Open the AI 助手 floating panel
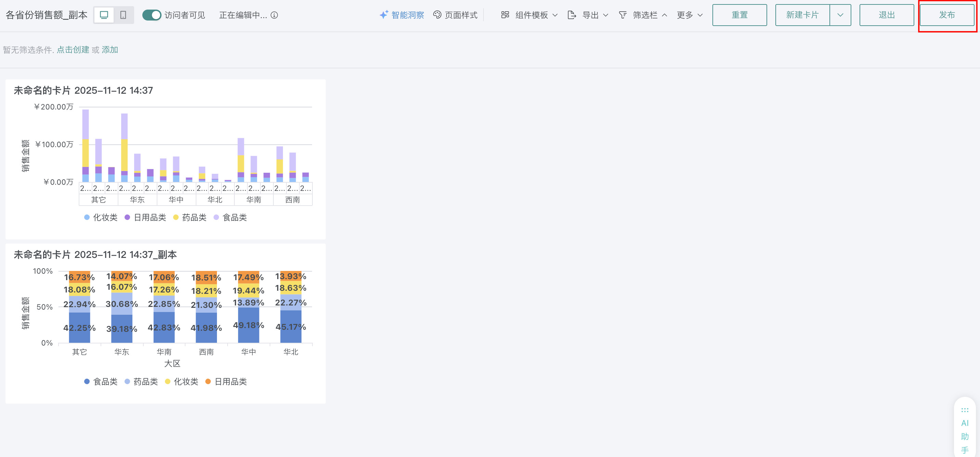The image size is (980, 457). [964, 430]
